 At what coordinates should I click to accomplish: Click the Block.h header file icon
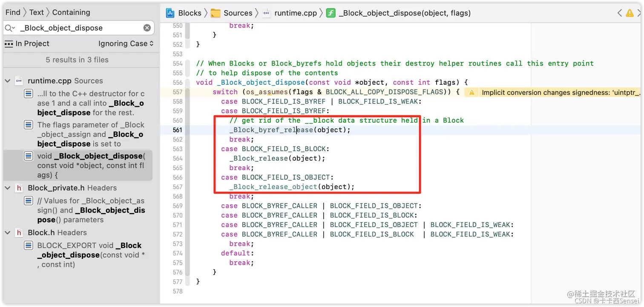coord(19,232)
